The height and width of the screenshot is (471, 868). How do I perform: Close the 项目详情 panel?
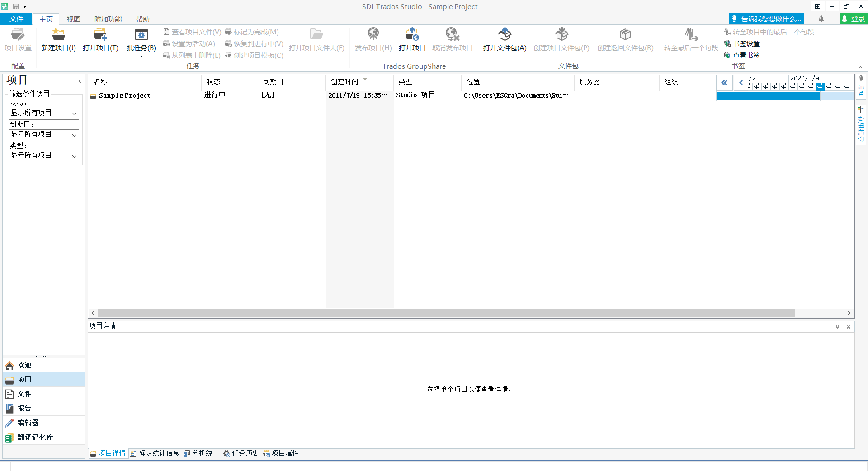pos(849,326)
